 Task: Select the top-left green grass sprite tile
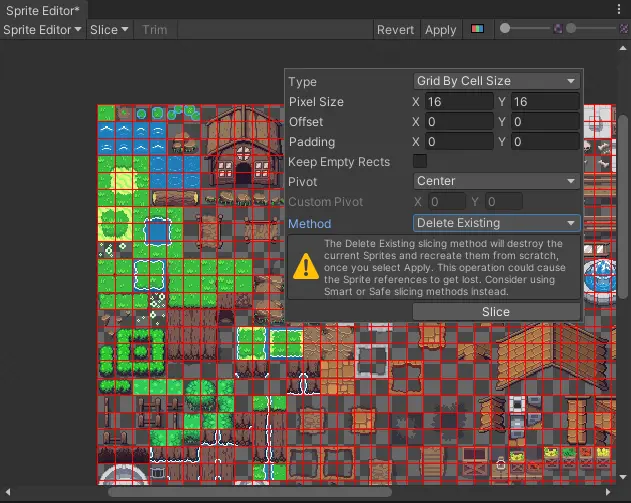coord(106,113)
